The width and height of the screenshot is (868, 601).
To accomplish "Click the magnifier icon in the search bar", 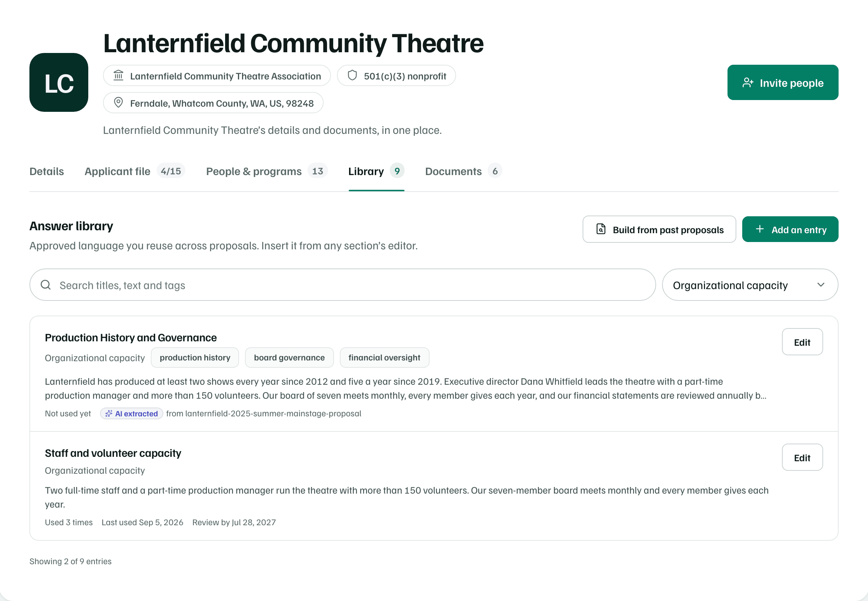I will click(46, 285).
